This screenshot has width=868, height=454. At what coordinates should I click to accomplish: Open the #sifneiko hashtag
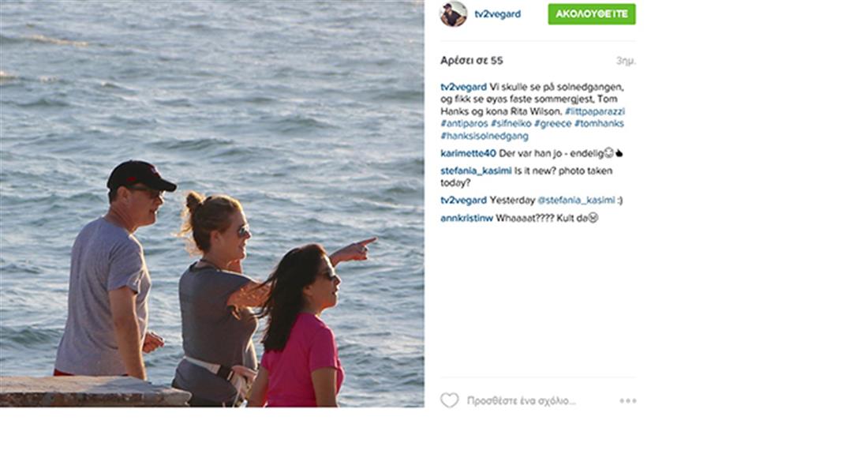511,123
